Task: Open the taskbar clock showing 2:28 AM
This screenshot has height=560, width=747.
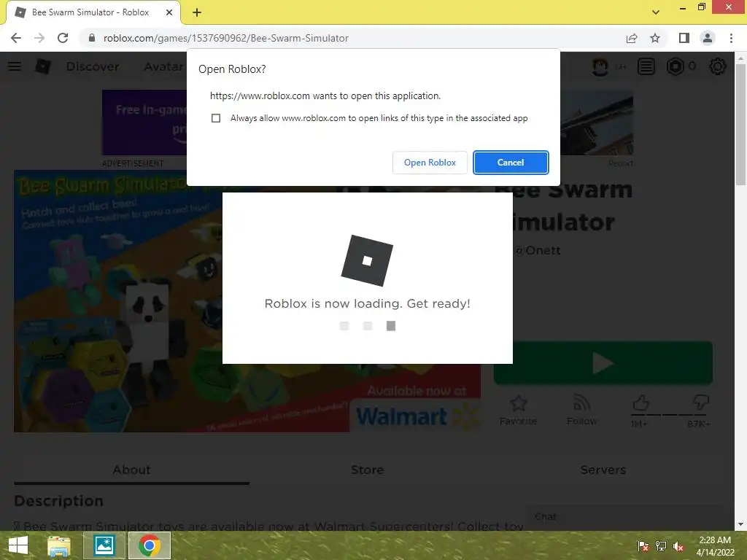Action: 715,546
